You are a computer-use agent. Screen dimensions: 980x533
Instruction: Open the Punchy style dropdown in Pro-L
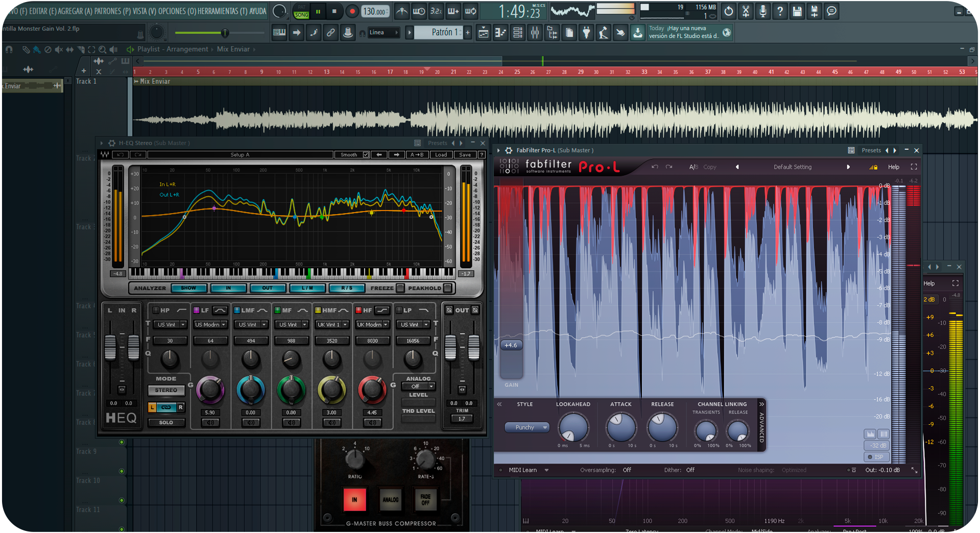point(527,427)
